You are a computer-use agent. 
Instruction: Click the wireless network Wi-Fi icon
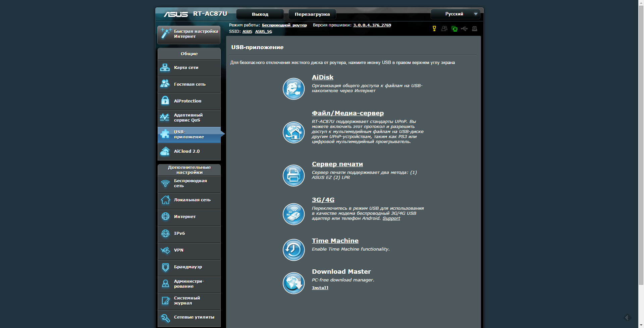click(165, 183)
